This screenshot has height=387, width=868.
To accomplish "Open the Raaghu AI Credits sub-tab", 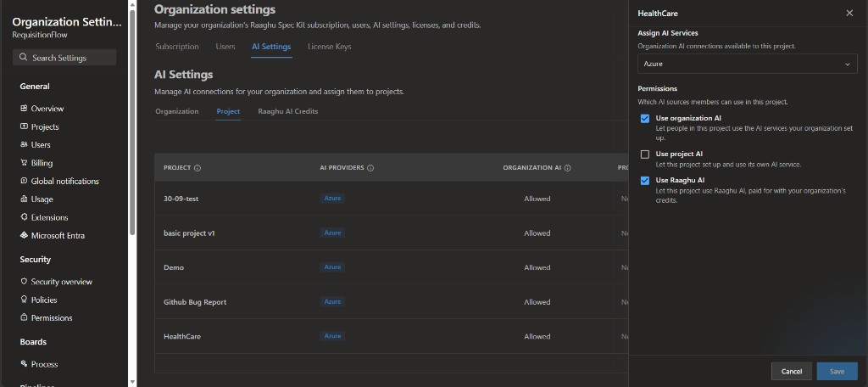I will [288, 111].
